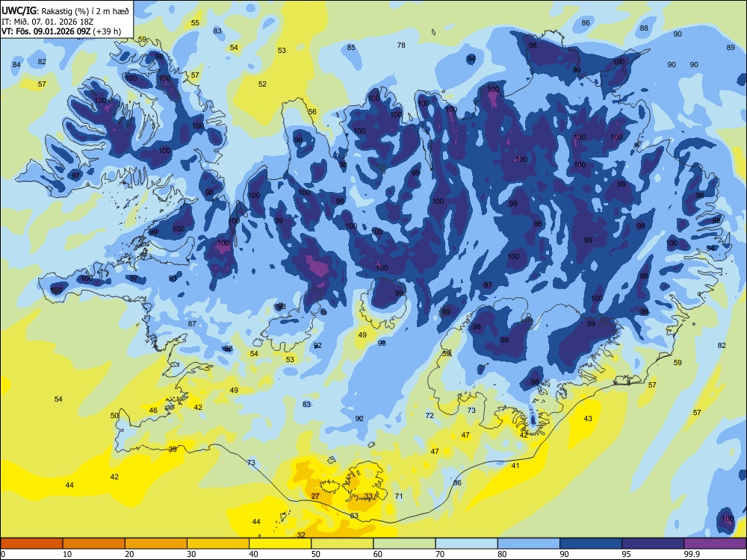Click the '60' legend scale label
This screenshot has height=560, width=747.
[378, 554]
